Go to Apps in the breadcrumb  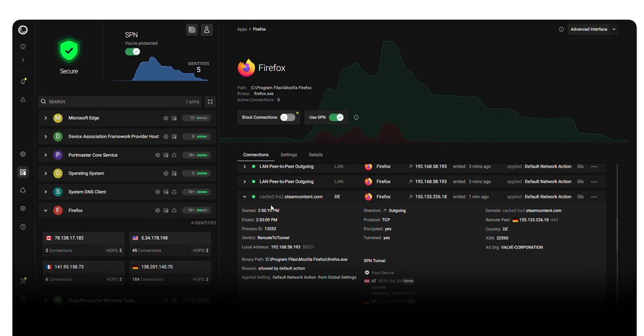click(x=242, y=30)
